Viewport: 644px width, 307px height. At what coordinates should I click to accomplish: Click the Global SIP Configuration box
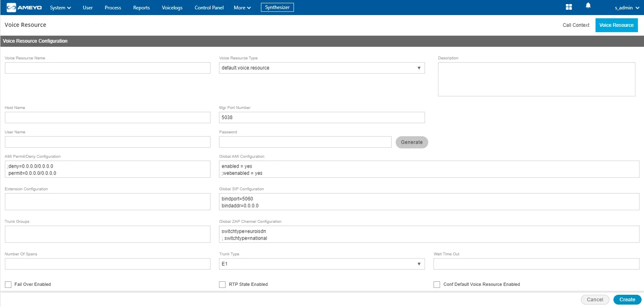click(429, 202)
